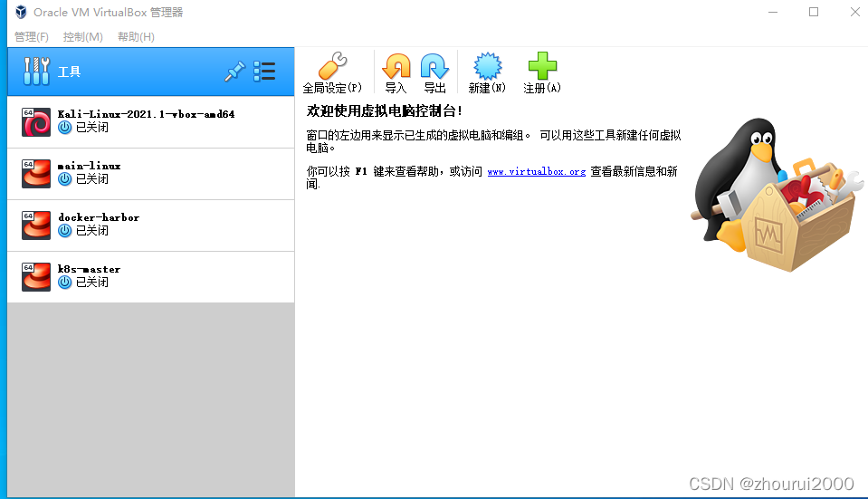Screen dimensions: 868x499
Task: Open Global Settings (全局设定) wrench icon
Action: 332,66
